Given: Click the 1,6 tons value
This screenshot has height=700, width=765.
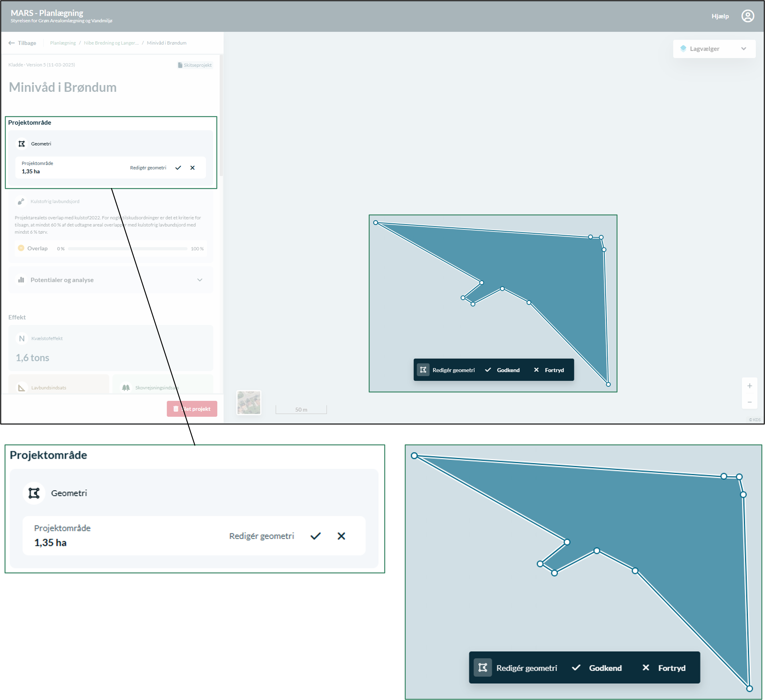Looking at the screenshot, I should [32, 358].
